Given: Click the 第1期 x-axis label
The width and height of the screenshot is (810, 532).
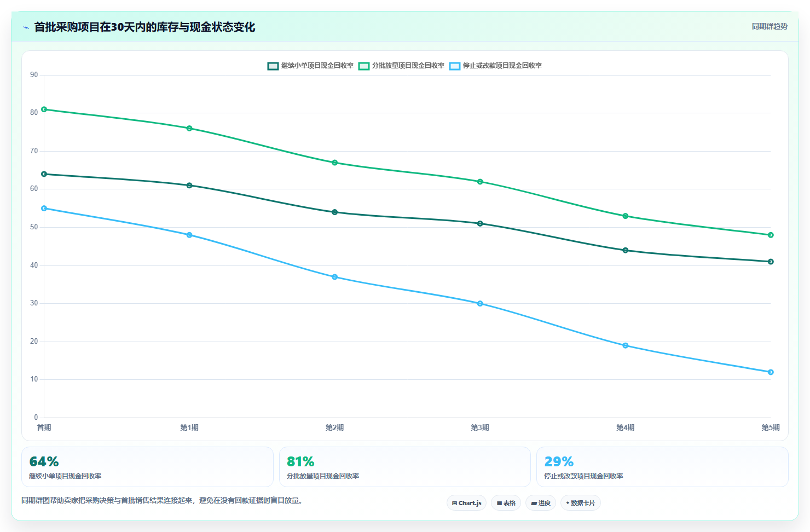Looking at the screenshot, I should click(x=189, y=427).
